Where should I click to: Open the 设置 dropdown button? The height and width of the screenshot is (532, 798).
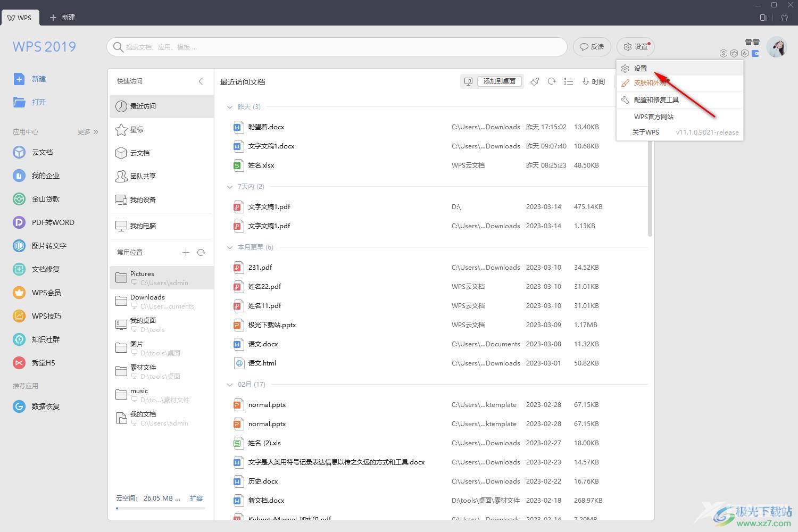(x=636, y=47)
